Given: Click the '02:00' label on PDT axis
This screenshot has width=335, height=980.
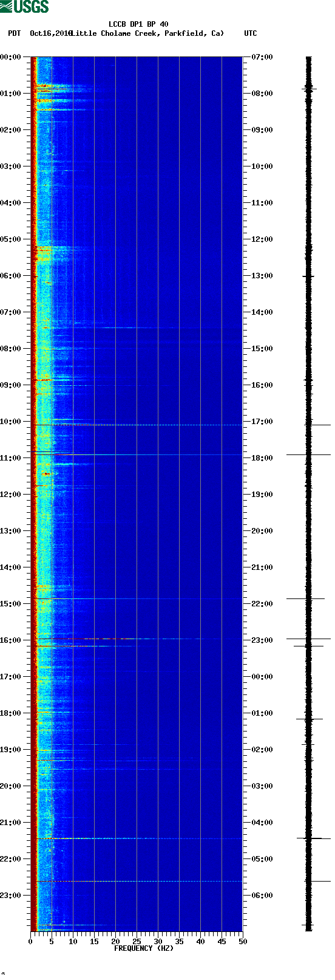Looking at the screenshot, I should tap(10, 130).
